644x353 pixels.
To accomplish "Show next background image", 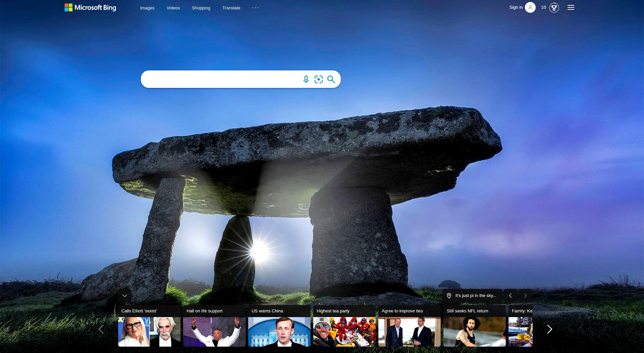I will pyautogui.click(x=525, y=296).
